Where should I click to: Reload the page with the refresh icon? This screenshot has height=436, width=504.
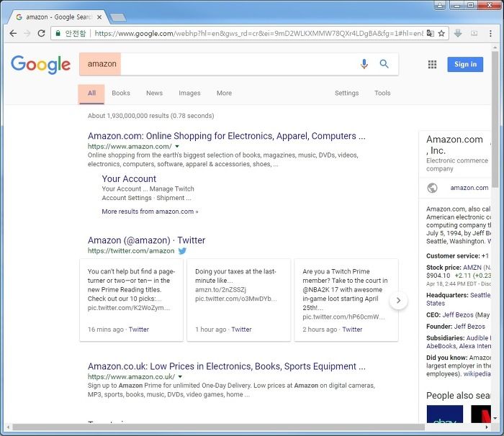click(x=42, y=33)
